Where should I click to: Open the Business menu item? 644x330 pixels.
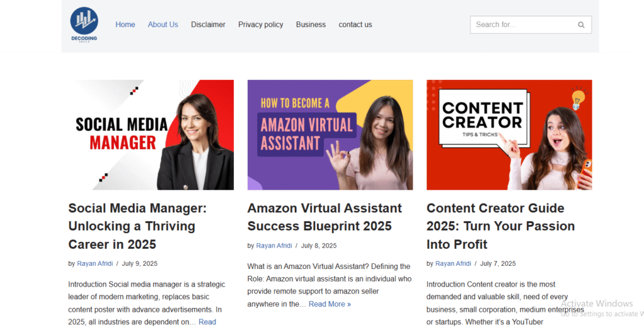(311, 25)
